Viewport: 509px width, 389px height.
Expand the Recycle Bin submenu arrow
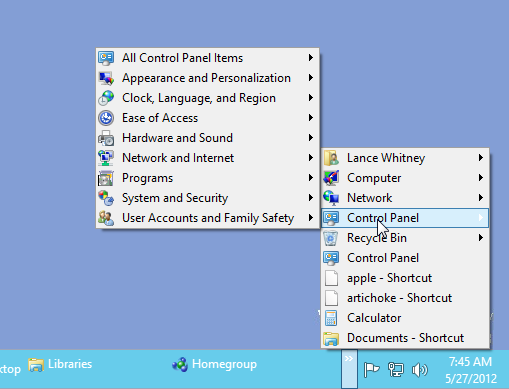click(481, 238)
